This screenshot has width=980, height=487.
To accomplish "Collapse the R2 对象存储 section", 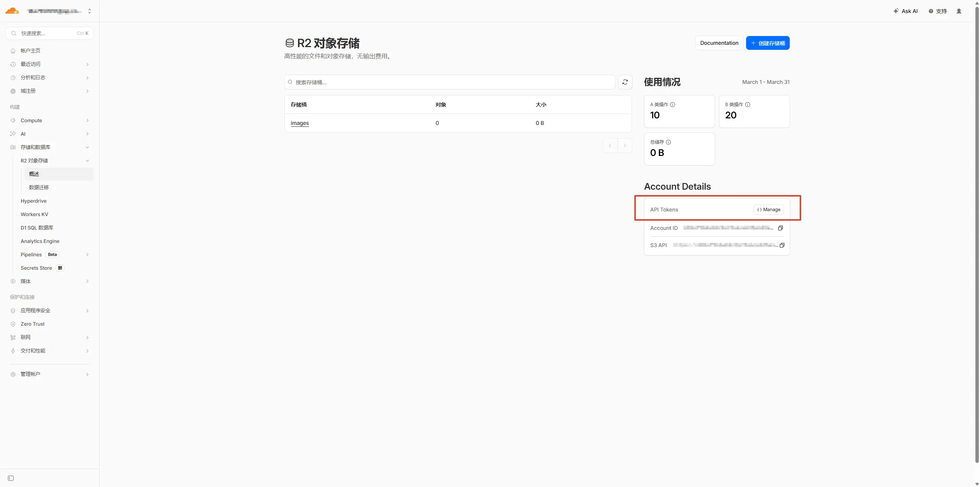I will click(x=87, y=161).
